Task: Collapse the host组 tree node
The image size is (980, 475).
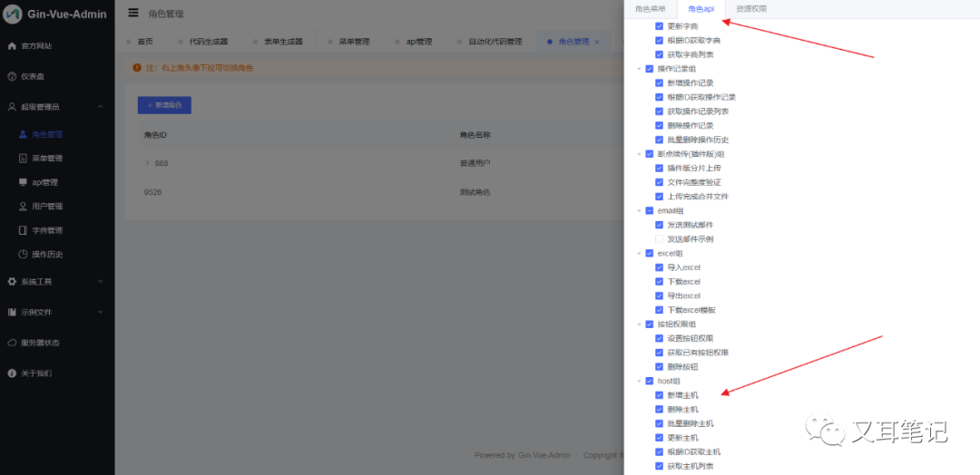Action: 639,381
